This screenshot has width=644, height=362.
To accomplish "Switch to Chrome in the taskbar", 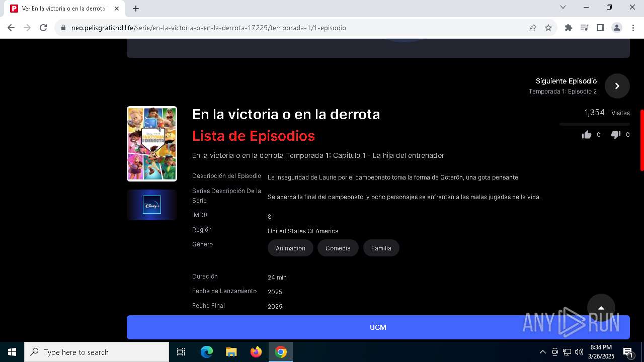I will [281, 352].
